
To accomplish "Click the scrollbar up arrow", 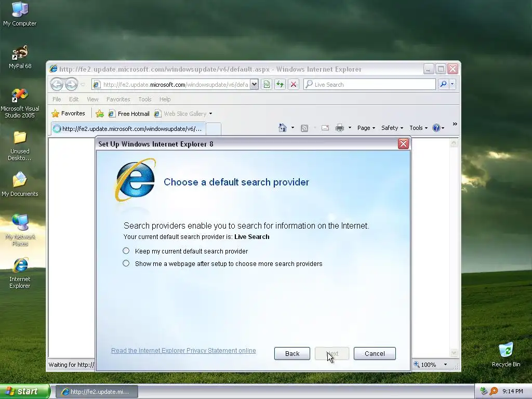I will [x=454, y=143].
